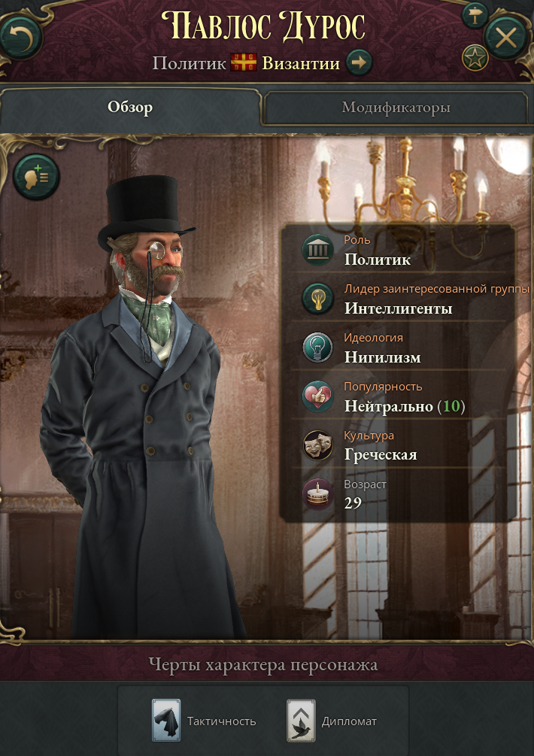534x756 pixels.
Task: Click the Возраст birthday cake icon
Action: pyautogui.click(x=317, y=494)
